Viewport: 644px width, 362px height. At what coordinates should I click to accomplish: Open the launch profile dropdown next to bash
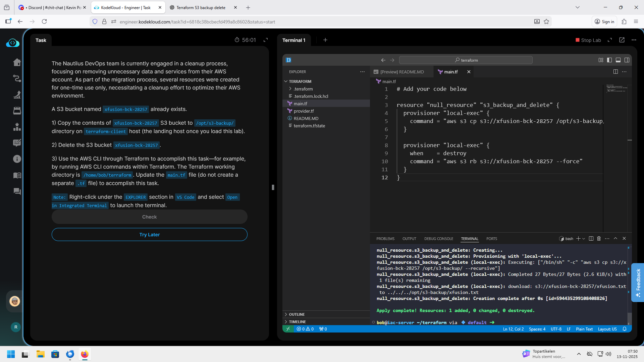pyautogui.click(x=584, y=239)
